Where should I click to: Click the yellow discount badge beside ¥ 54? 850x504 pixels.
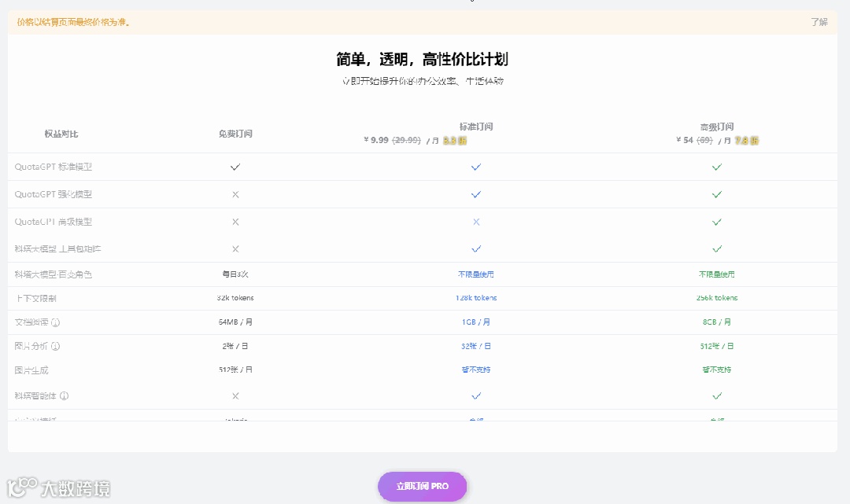(x=746, y=141)
